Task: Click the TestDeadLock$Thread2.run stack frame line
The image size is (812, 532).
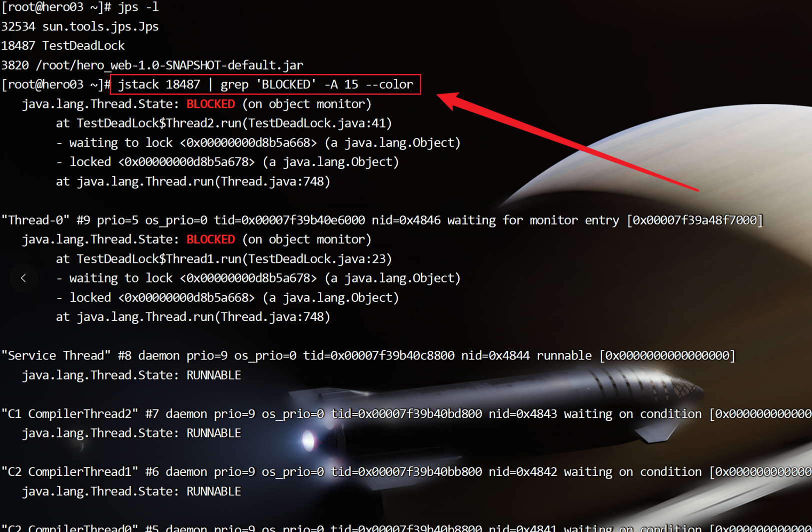Action: tap(224, 123)
